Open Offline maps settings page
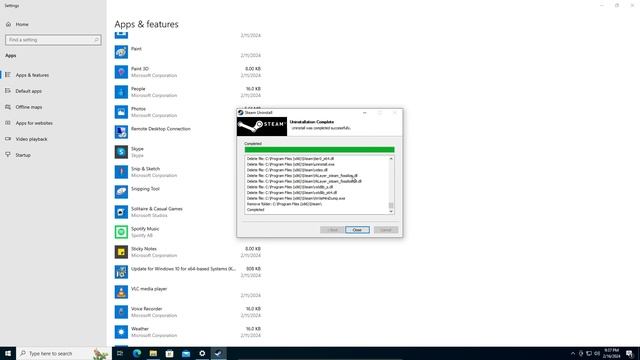The width and height of the screenshot is (640, 360). click(x=29, y=107)
